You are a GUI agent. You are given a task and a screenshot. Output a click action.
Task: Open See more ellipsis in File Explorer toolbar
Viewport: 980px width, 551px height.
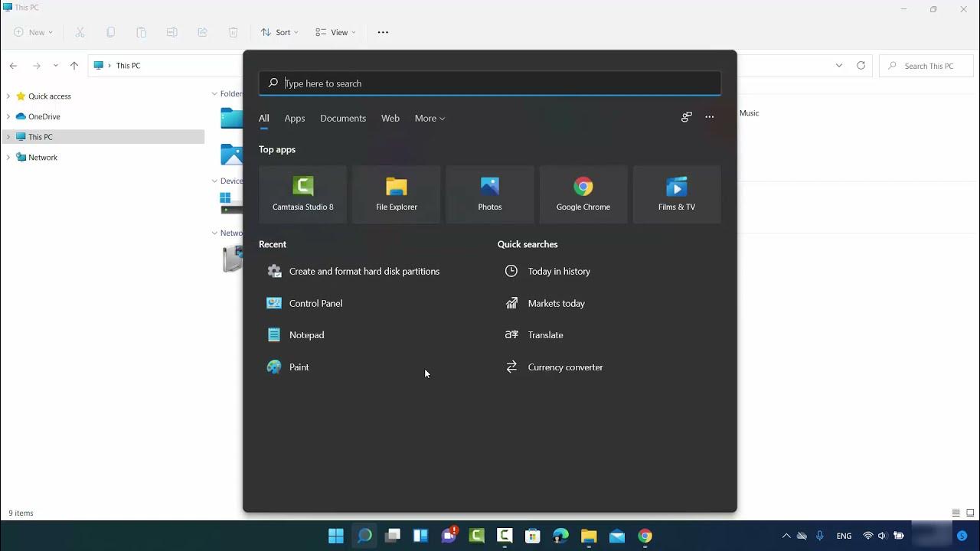pyautogui.click(x=383, y=32)
